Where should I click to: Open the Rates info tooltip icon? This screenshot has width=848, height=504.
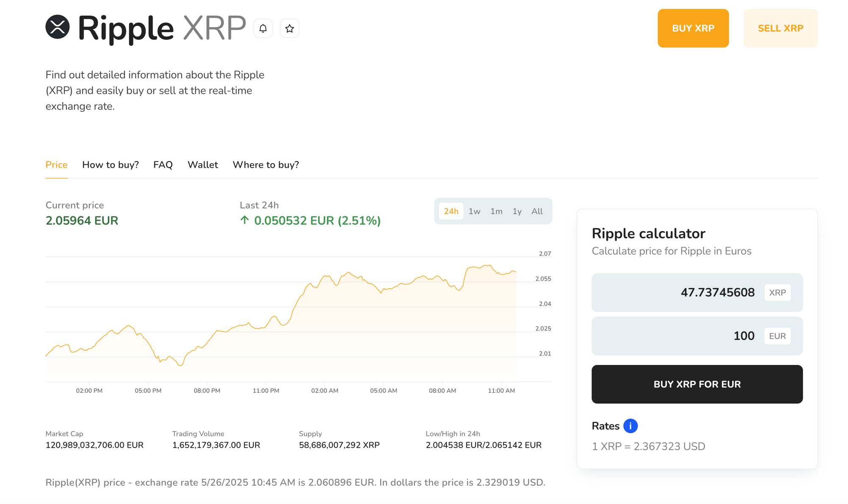point(630,426)
